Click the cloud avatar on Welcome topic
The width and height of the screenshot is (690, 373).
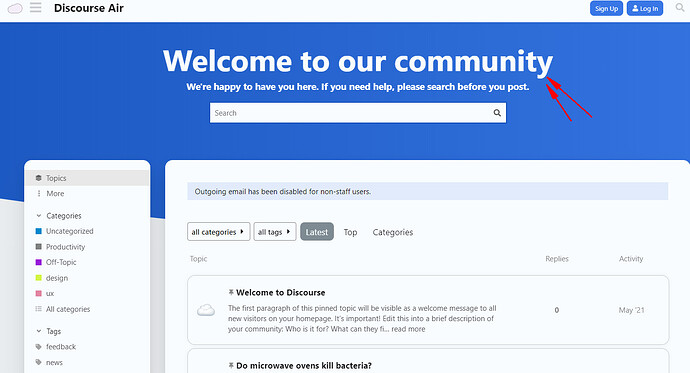[206, 310]
